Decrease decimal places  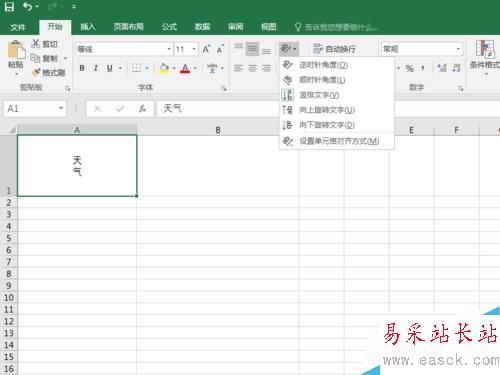click(x=456, y=68)
